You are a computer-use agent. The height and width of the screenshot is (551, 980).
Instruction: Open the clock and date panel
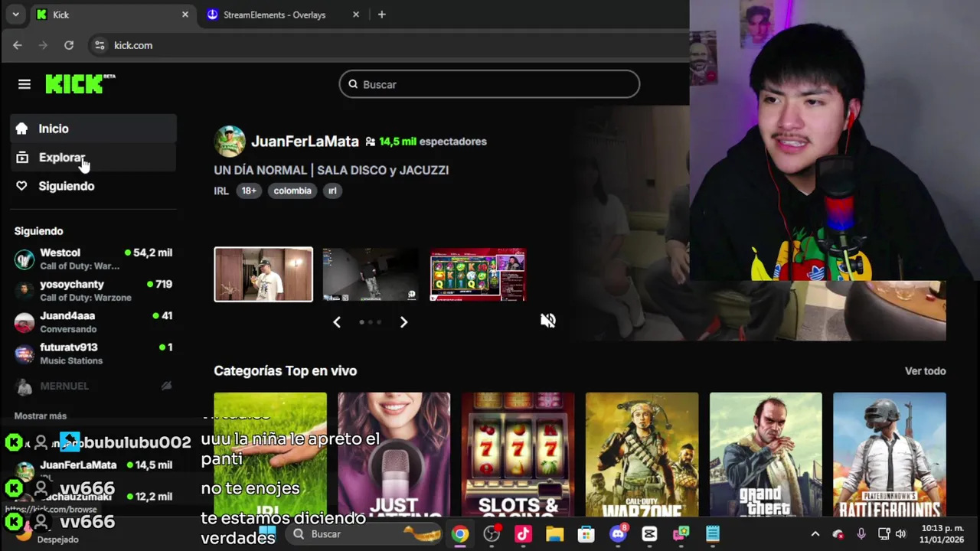[942, 534]
